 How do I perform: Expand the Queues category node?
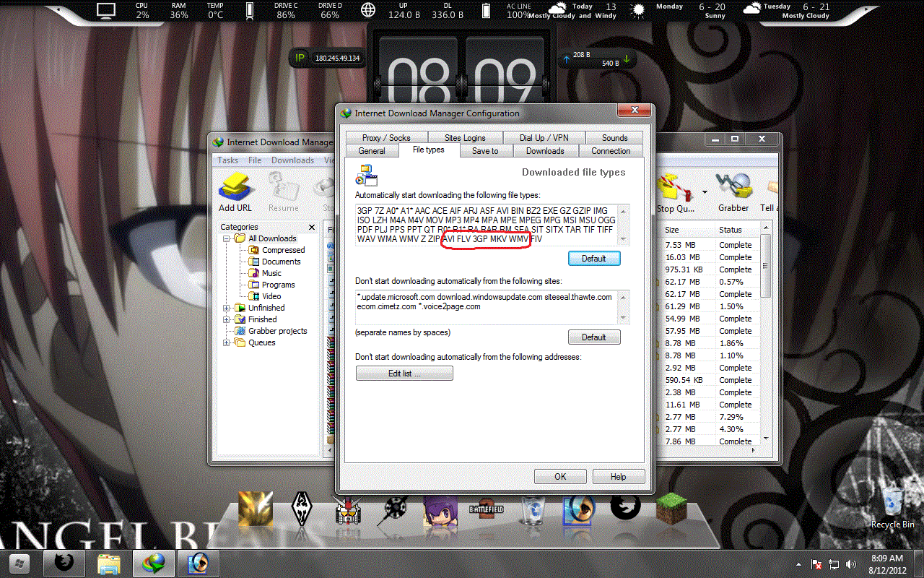pos(227,342)
